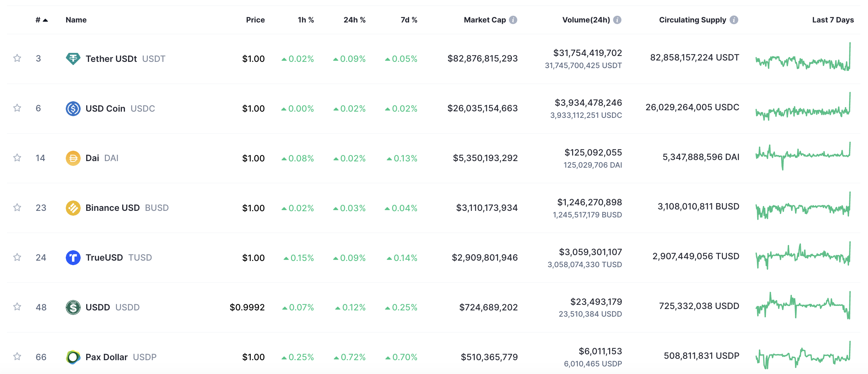
Task: Click the Market Cap info icon
Action: [x=513, y=20]
